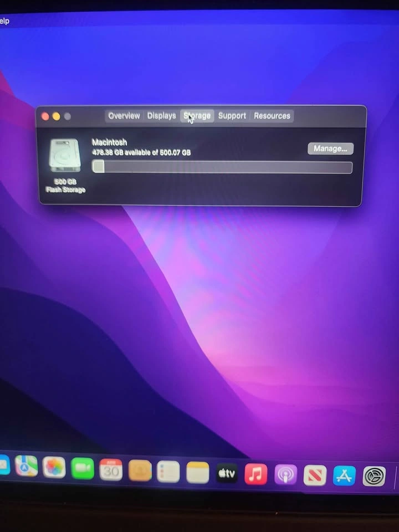Launch the Apple TV app
The height and width of the screenshot is (532, 399).
click(227, 473)
